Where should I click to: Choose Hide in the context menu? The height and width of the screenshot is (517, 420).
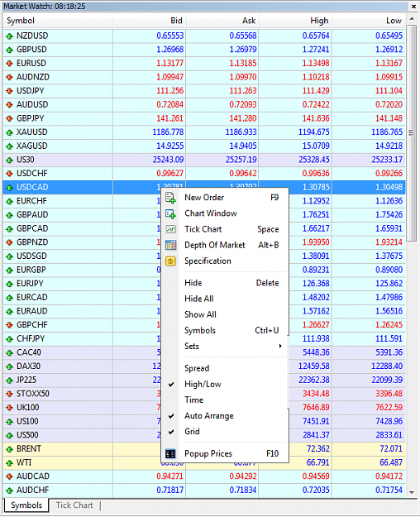click(225, 283)
